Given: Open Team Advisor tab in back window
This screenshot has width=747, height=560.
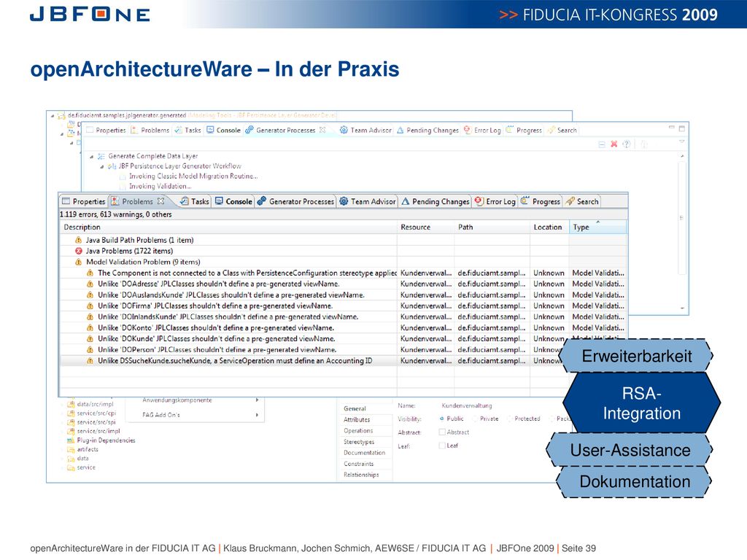Looking at the screenshot, I should (x=365, y=130).
